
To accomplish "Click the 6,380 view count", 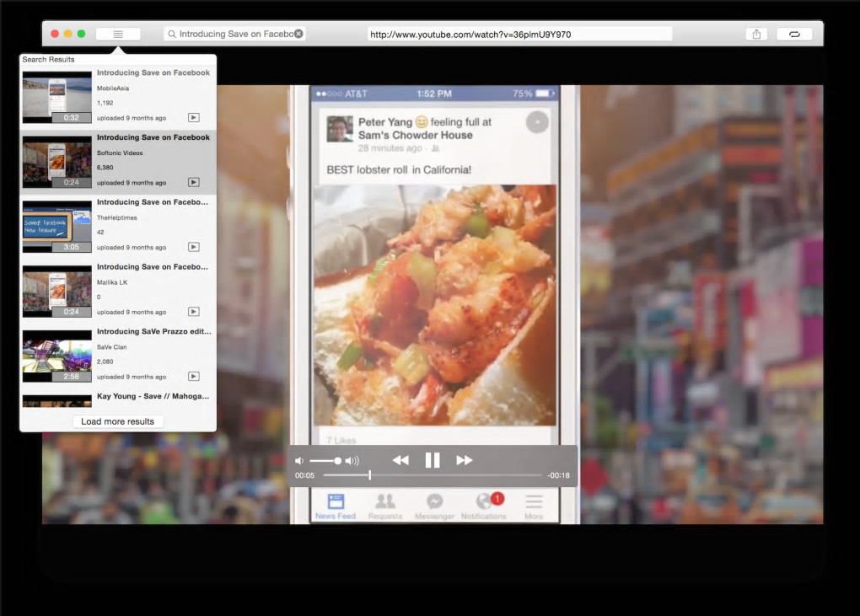I will point(105,167).
